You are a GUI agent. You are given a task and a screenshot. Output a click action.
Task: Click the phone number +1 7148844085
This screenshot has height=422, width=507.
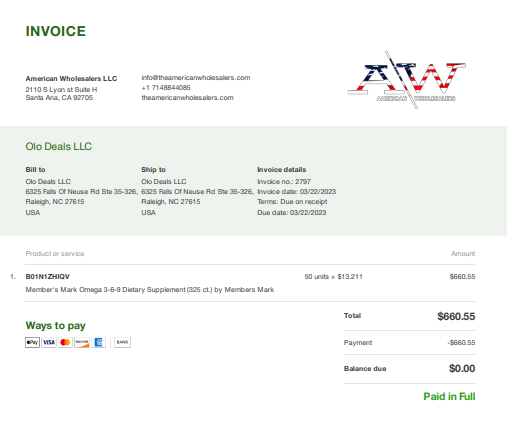click(166, 88)
